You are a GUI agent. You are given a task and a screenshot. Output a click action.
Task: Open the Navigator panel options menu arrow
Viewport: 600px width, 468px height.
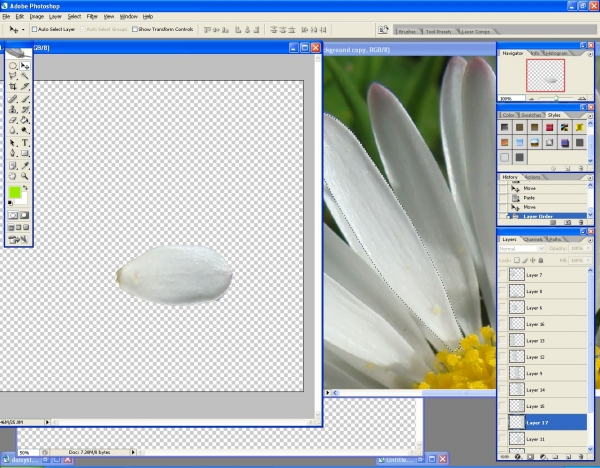click(x=590, y=54)
